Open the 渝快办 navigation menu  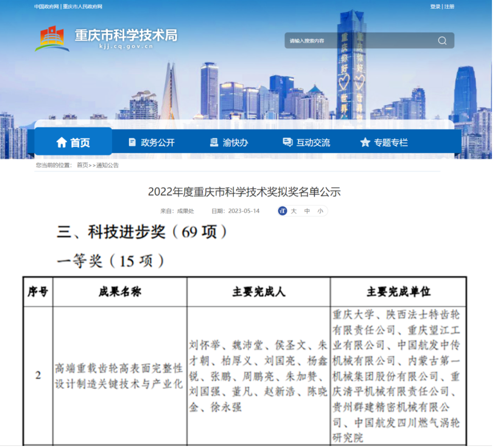[x=235, y=142]
